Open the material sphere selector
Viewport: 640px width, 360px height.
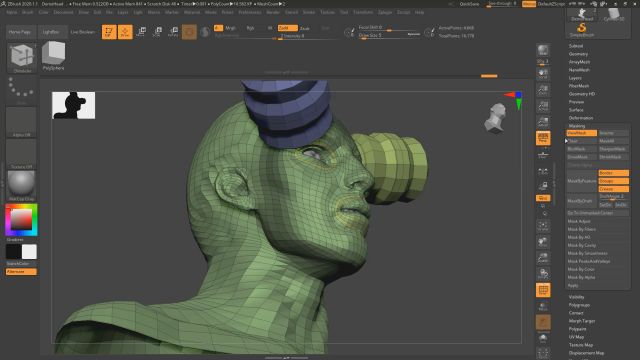[21, 185]
